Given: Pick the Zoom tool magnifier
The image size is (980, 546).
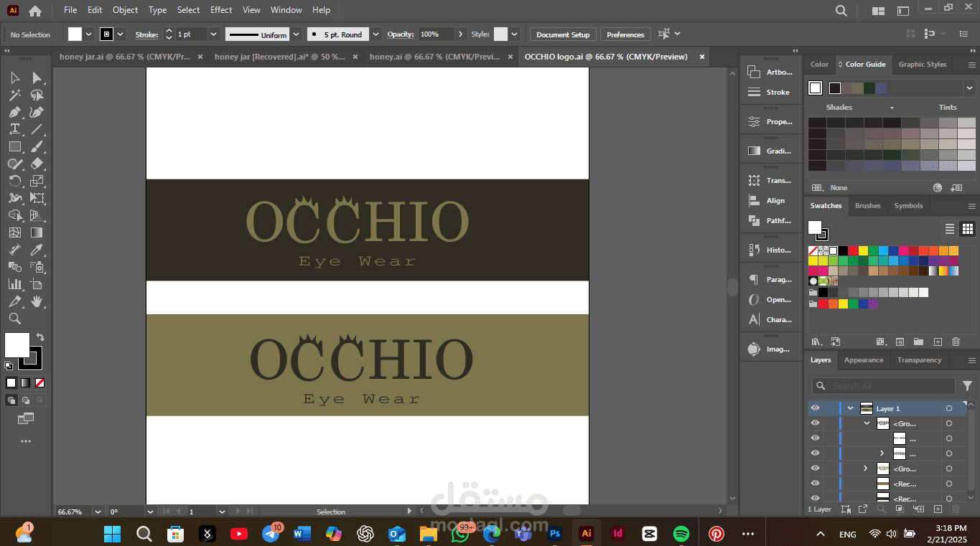Looking at the screenshot, I should point(14,319).
